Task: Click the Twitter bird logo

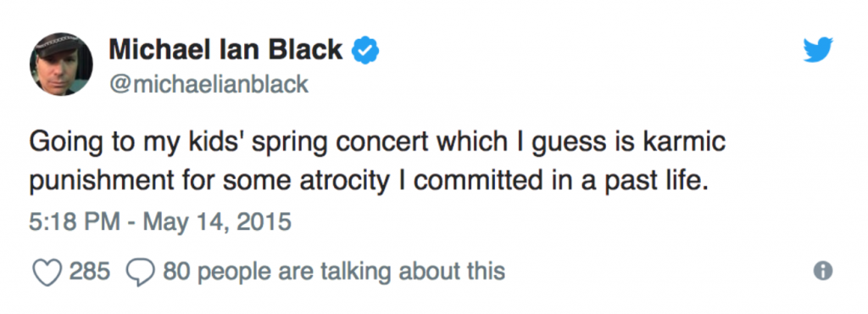Action: (818, 49)
